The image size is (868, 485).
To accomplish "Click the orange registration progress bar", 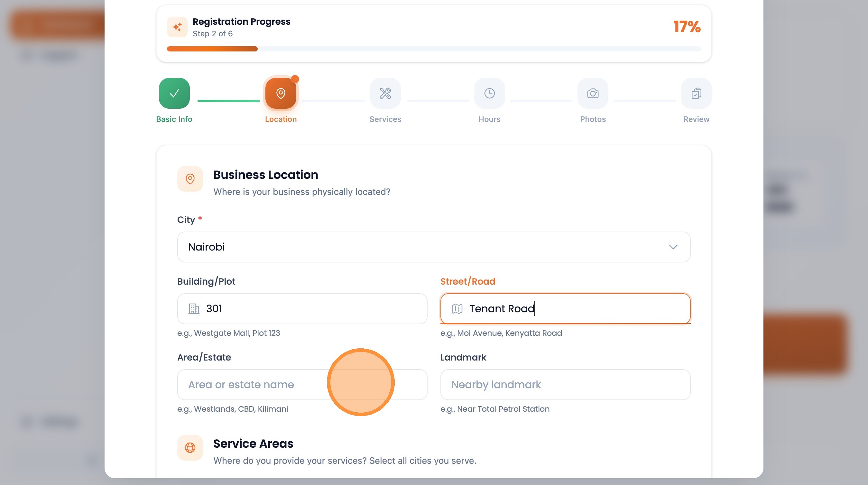I will [212, 49].
